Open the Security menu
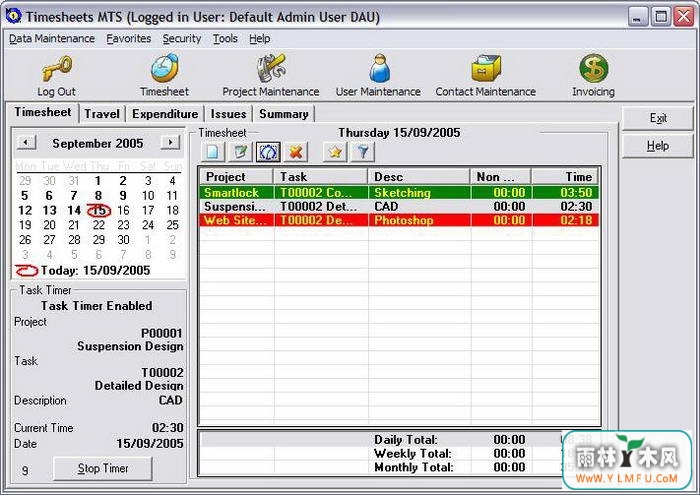 coord(182,39)
